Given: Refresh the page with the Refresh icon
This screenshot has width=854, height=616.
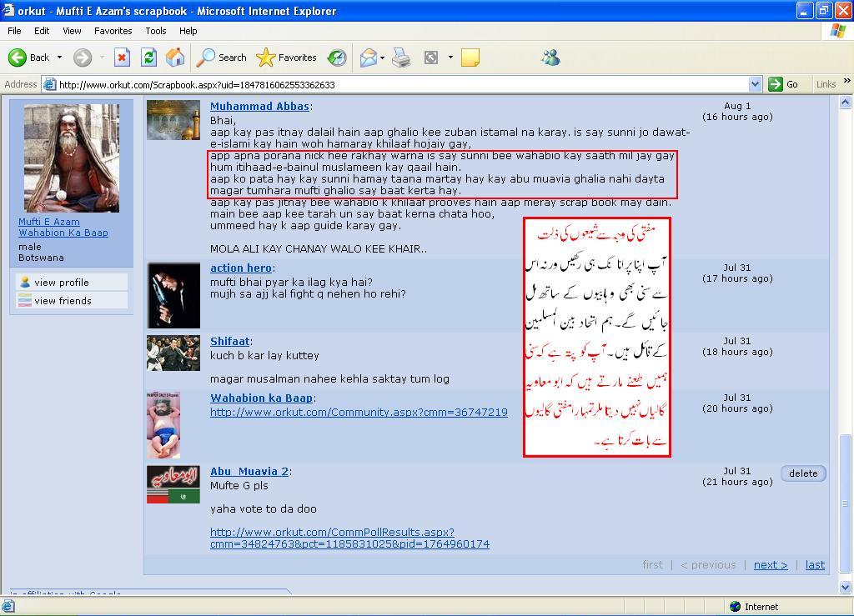Looking at the screenshot, I should pyautogui.click(x=148, y=58).
